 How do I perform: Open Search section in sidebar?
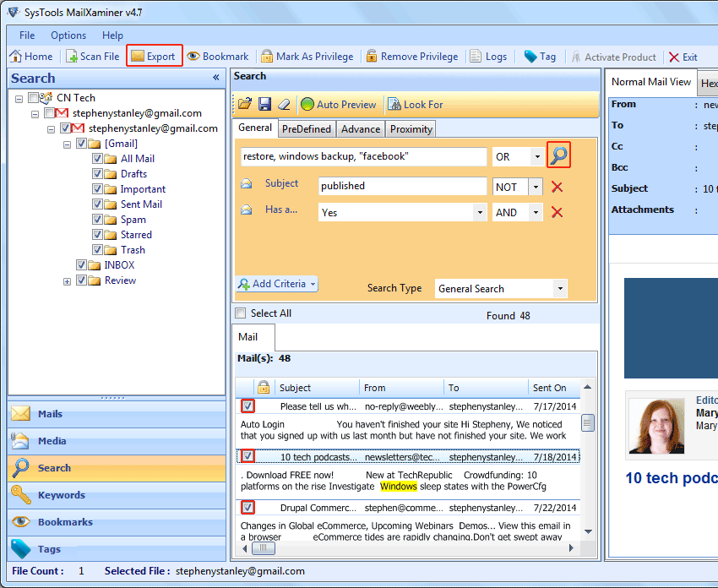coord(117,468)
